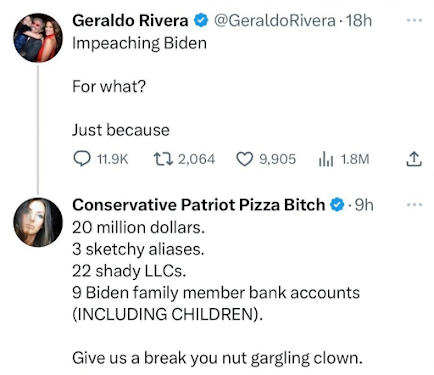This screenshot has height=375, width=434.
Task: Click the 9,905 likes count
Action: [278, 159]
